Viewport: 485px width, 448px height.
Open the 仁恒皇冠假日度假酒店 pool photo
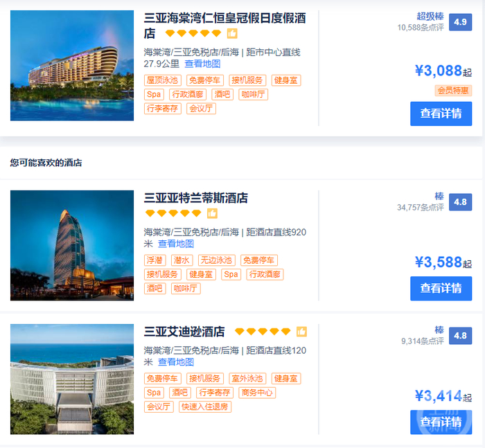click(x=72, y=66)
